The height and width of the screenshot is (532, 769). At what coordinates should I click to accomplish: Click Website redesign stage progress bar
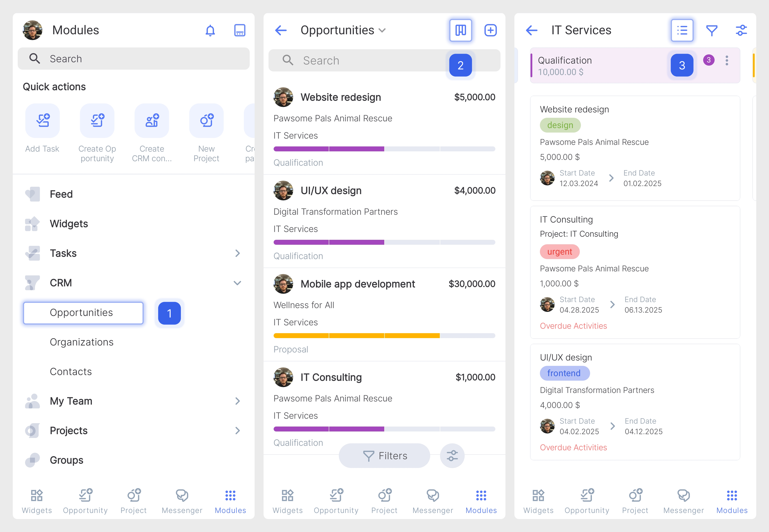(x=384, y=149)
